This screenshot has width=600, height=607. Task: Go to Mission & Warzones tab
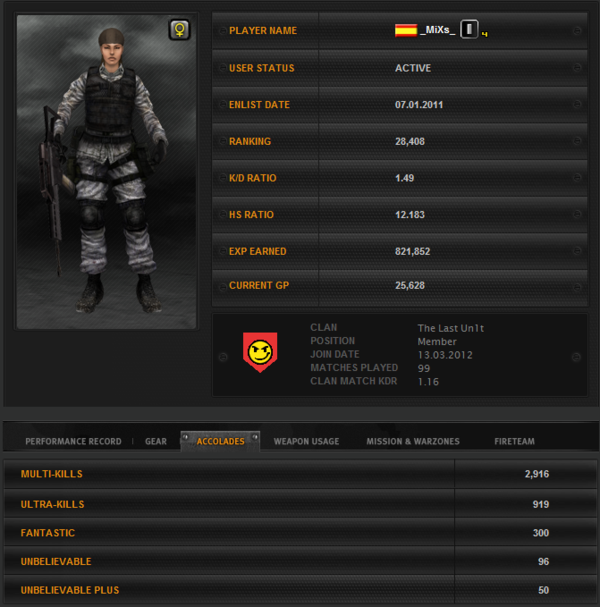pyautogui.click(x=413, y=441)
